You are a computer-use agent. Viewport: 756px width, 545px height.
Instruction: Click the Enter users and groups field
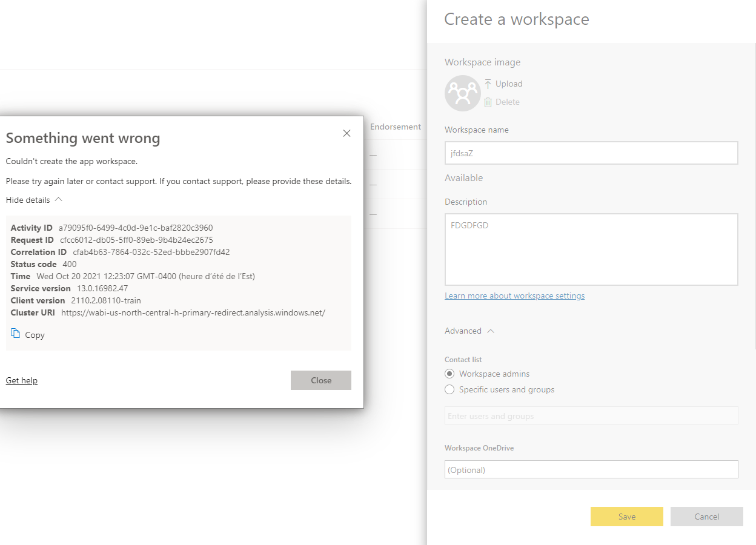[591, 416]
